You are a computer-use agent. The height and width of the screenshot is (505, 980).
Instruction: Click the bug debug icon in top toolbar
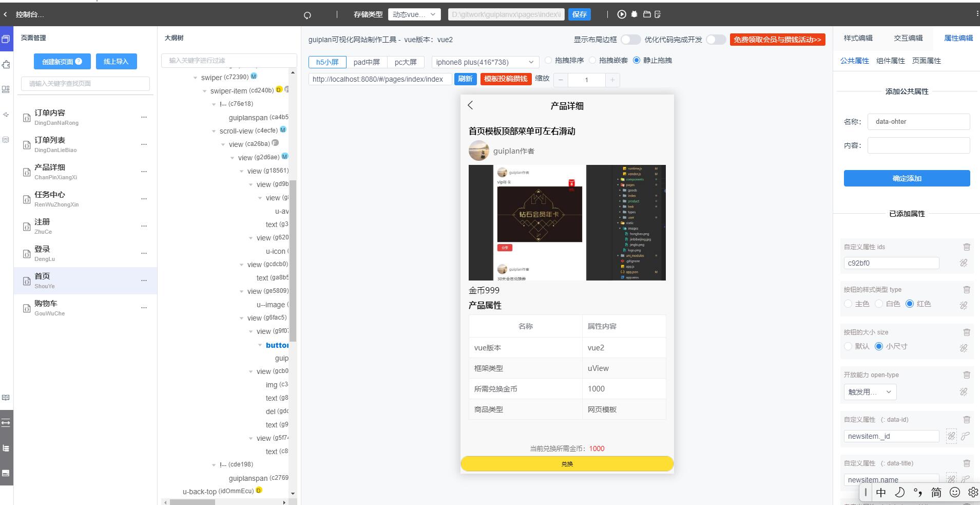pos(635,14)
